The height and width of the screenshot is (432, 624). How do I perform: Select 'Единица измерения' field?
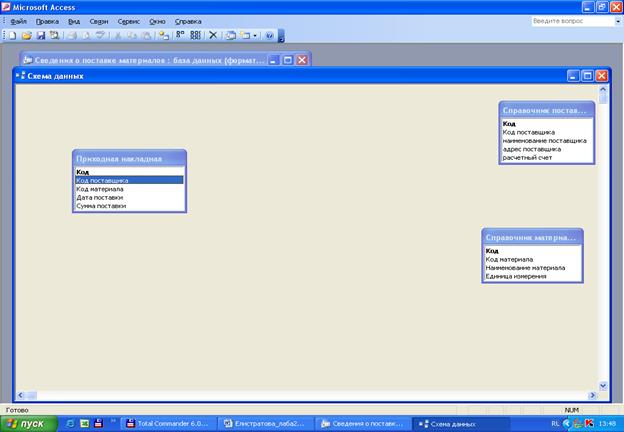click(532, 276)
